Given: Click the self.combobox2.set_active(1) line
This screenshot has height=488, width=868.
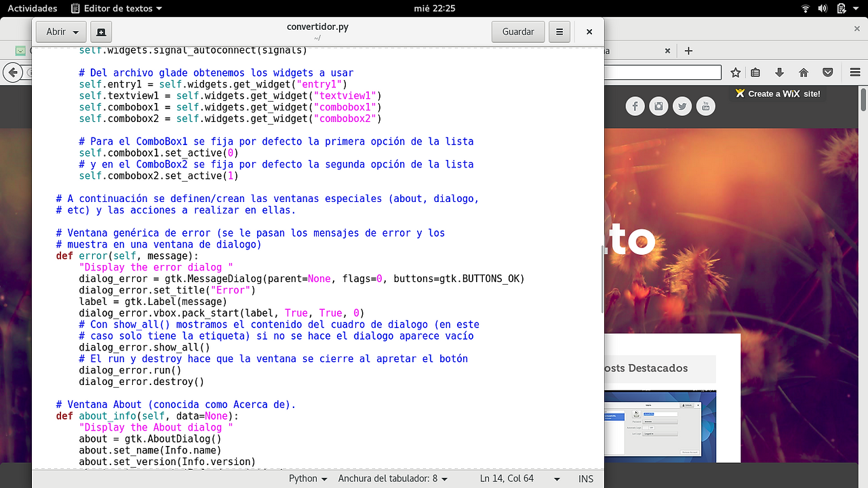Looking at the screenshot, I should (x=159, y=176).
